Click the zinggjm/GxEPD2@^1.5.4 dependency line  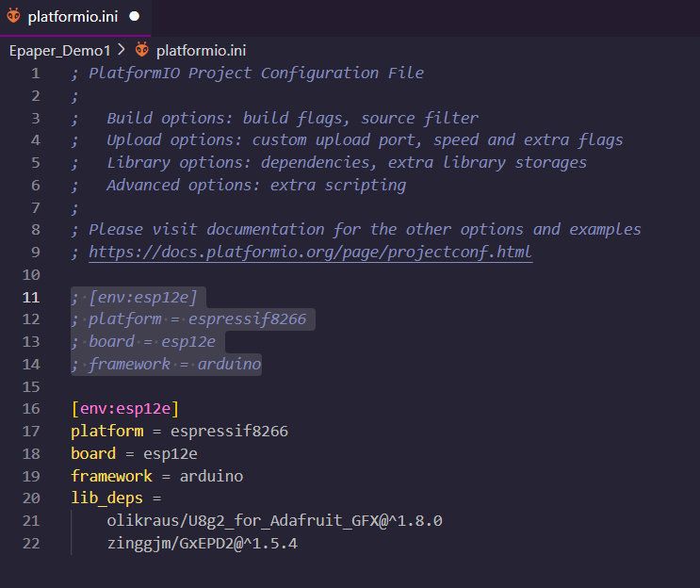203,544
